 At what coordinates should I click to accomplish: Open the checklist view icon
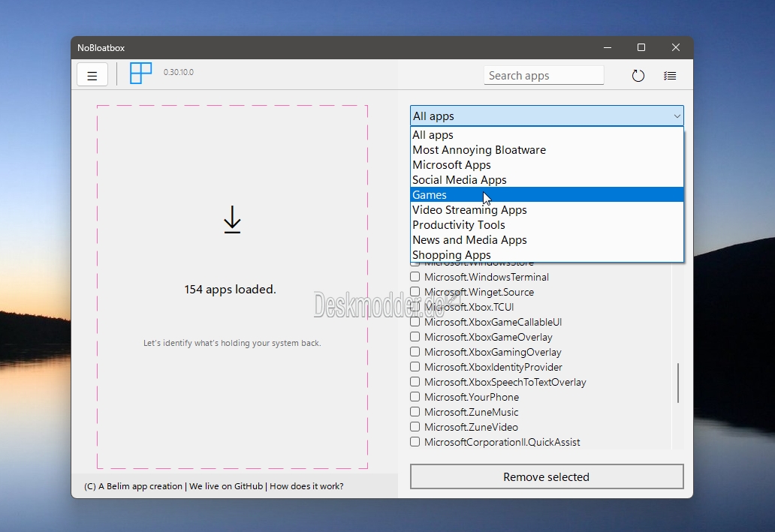click(670, 76)
